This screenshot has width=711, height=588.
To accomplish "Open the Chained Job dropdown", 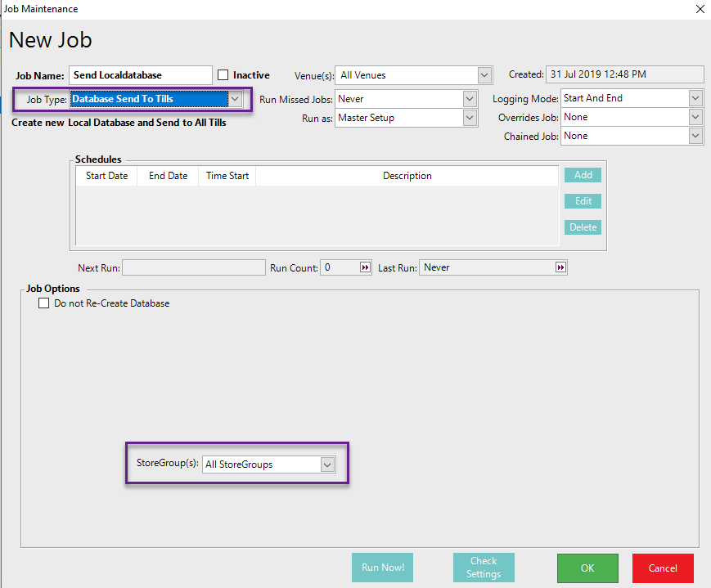I will (x=695, y=136).
